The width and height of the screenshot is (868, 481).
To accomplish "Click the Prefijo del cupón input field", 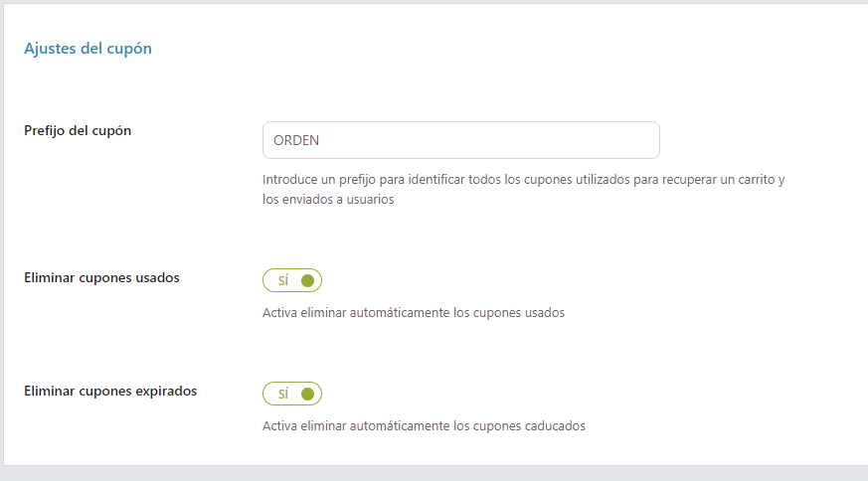I will tap(460, 140).
